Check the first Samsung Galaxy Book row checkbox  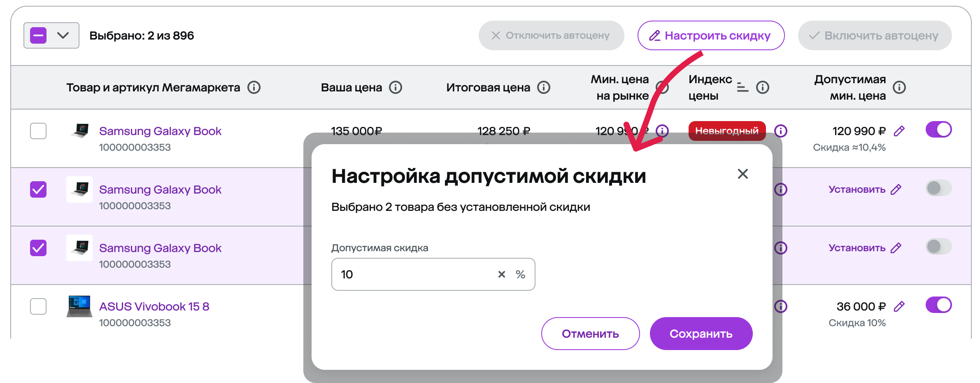click(38, 131)
